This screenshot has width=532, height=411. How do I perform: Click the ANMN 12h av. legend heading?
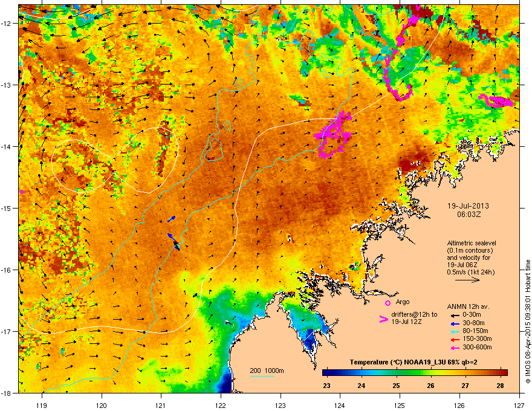[468, 306]
